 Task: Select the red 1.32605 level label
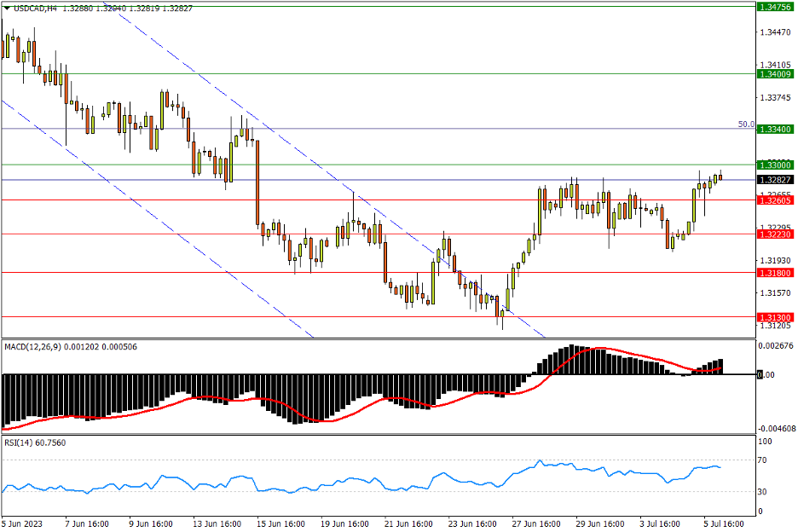pyautogui.click(x=775, y=199)
